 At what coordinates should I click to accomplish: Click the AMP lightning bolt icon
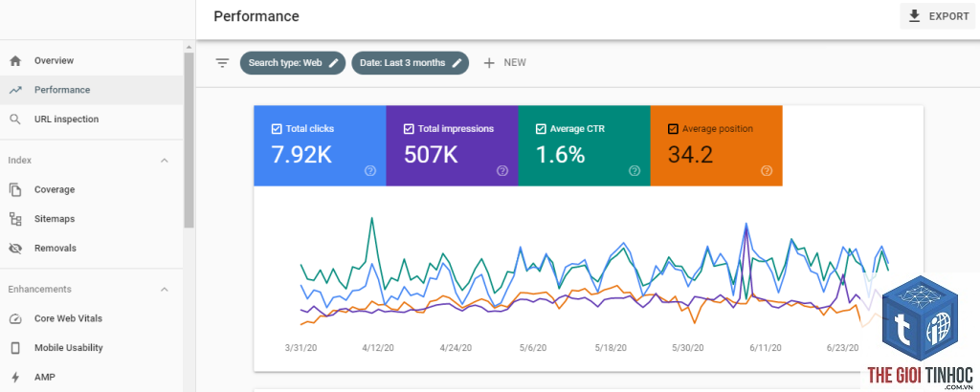pos(15,377)
